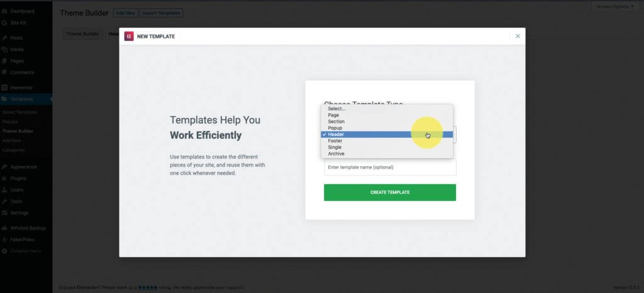Viewport: 644px width, 293px height.
Task: Select the highlighted Header option
Action: pyautogui.click(x=387, y=134)
